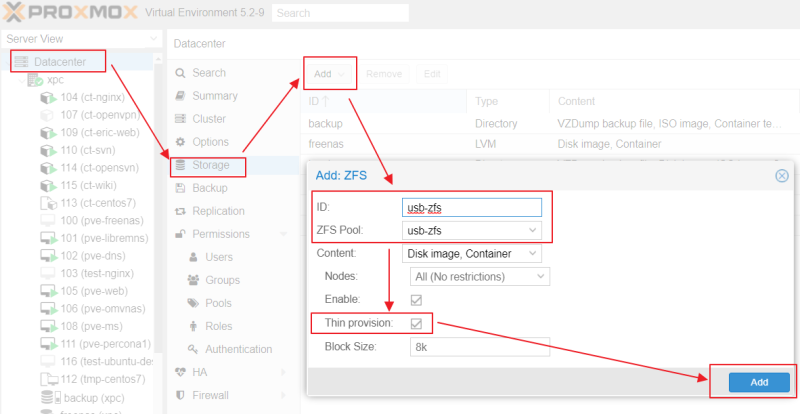Click the ID input field with usb-zfs
Screen dimensions: 800x414
(x=471, y=208)
